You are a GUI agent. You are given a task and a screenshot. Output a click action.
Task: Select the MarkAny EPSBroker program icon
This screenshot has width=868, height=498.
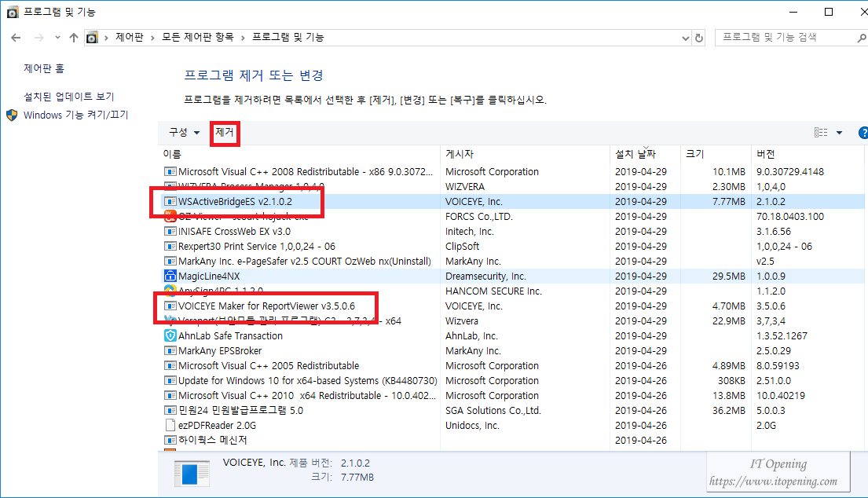pos(170,351)
